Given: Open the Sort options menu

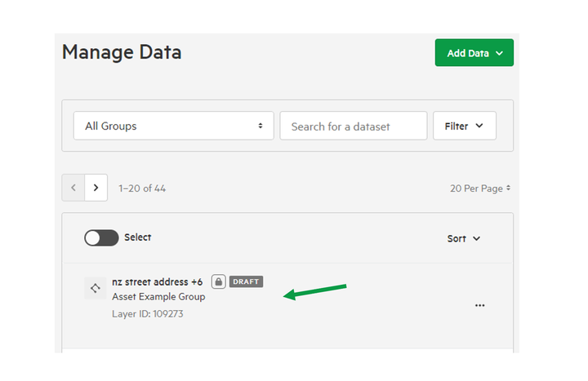Looking at the screenshot, I should click(x=464, y=239).
